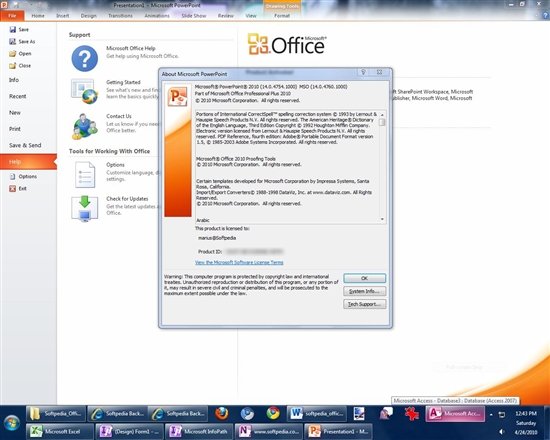
Task: Open Google Chrome from the taskbar
Action: tap(273, 413)
